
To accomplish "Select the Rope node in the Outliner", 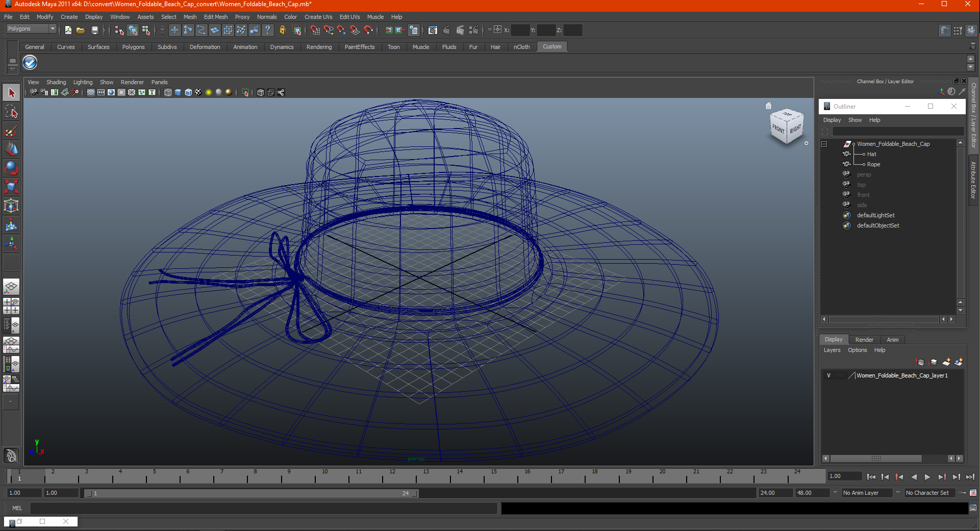I will [x=873, y=164].
